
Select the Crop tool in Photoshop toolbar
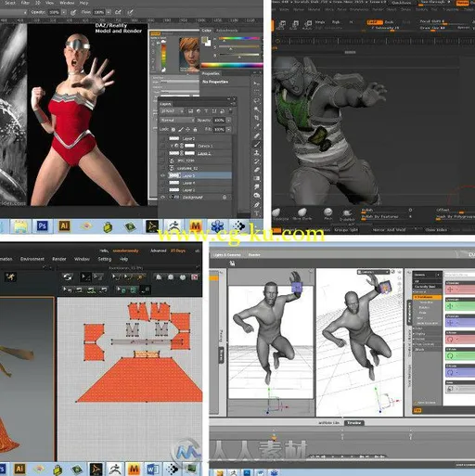pos(257,118)
